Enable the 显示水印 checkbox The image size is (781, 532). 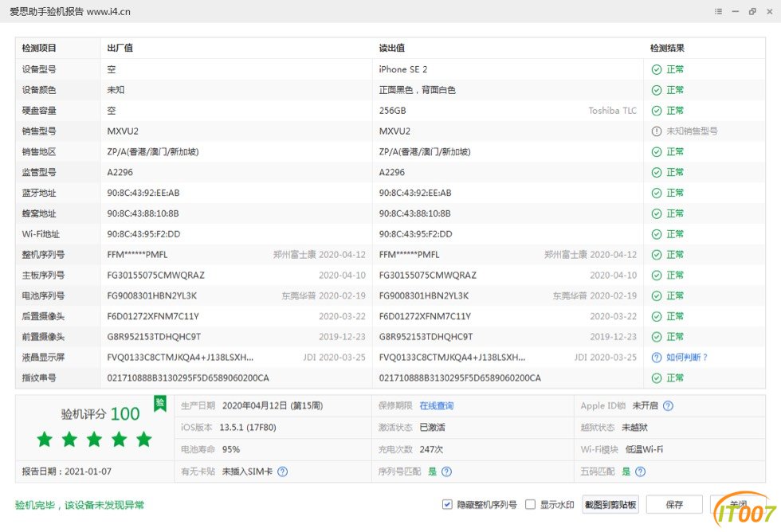(531, 505)
